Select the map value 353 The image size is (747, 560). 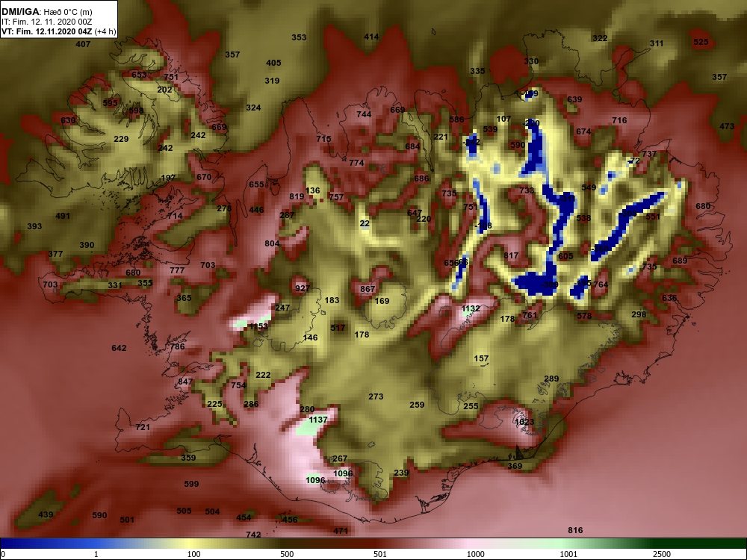[x=299, y=37]
